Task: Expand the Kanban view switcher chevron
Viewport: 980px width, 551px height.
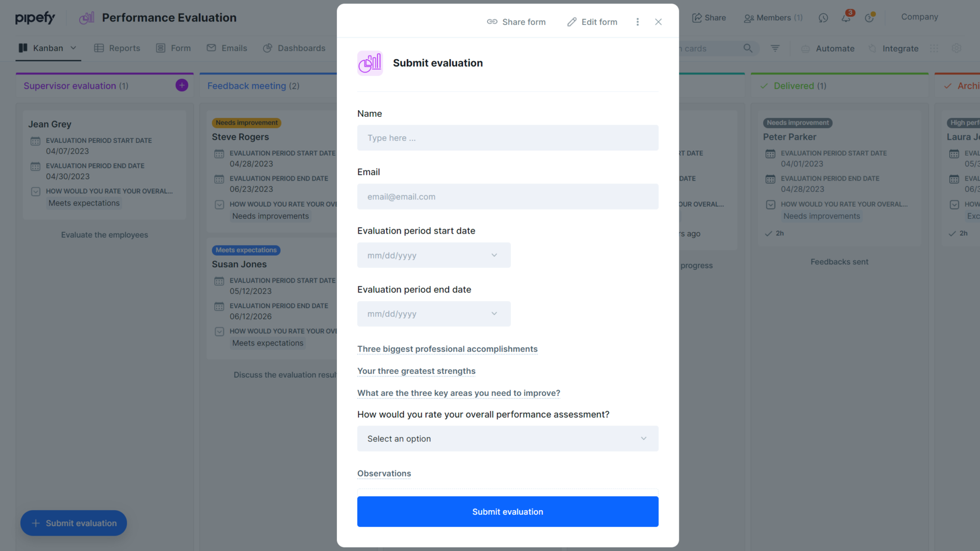Action: click(73, 48)
